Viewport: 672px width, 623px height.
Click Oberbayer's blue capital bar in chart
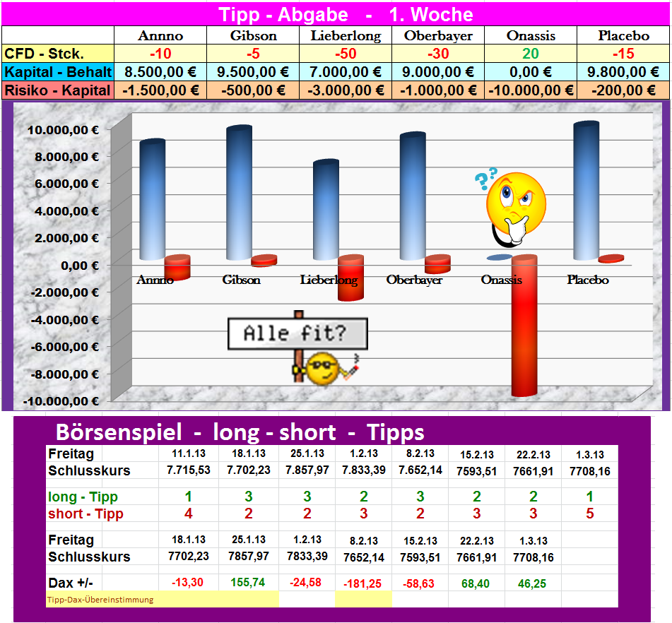[x=413, y=196]
